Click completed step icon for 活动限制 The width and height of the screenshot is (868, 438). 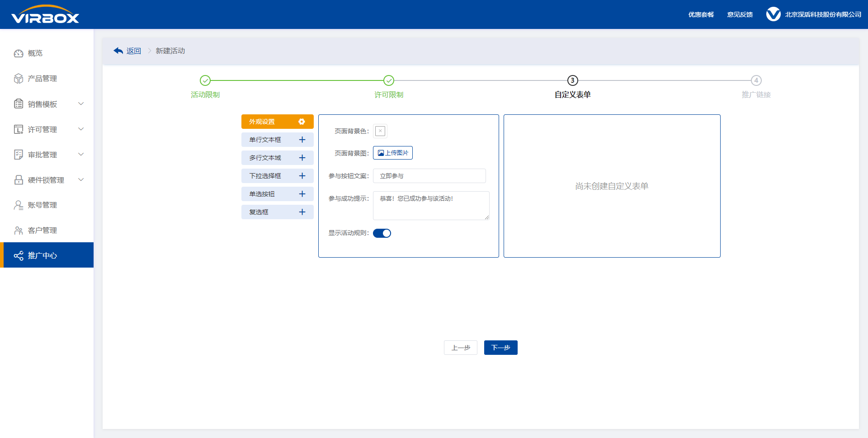tap(205, 80)
